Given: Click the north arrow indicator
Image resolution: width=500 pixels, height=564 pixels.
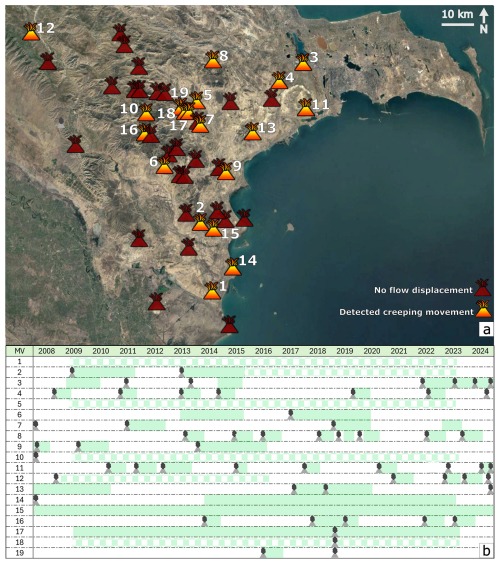Looking at the screenshot, I should pos(484,21).
